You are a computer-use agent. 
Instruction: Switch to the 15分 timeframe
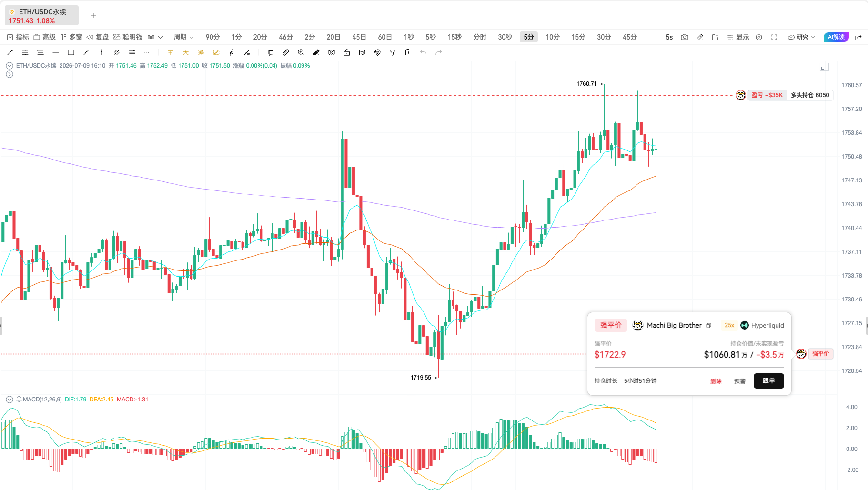click(x=578, y=37)
